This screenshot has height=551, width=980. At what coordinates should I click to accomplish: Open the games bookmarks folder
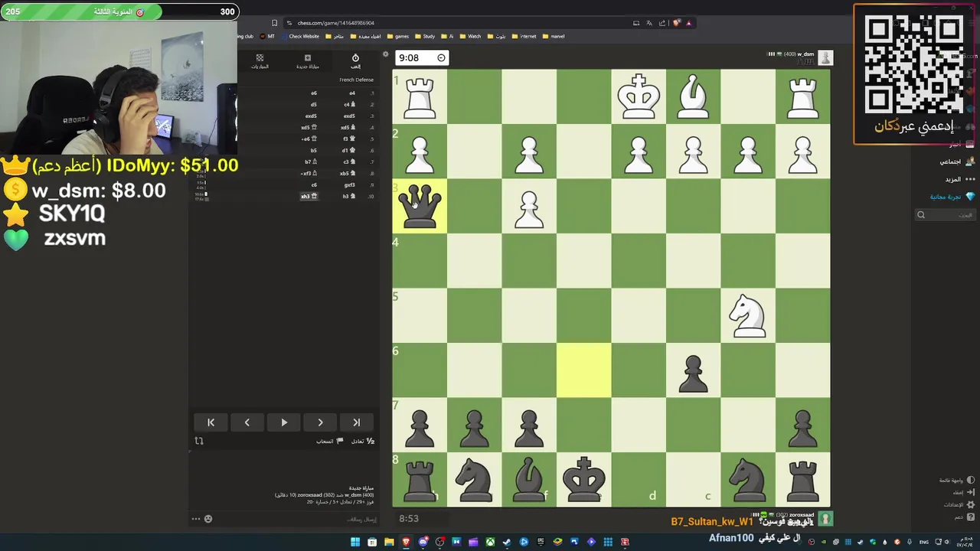pyautogui.click(x=398, y=36)
